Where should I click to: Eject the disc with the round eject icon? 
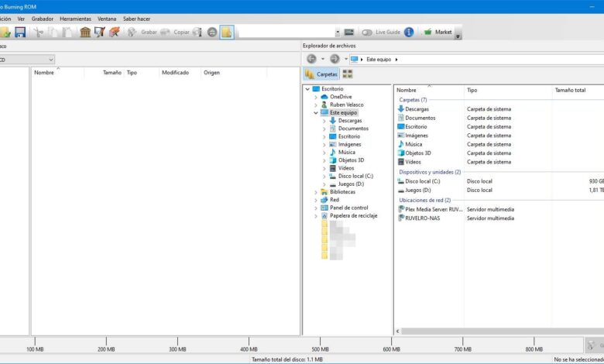click(212, 33)
